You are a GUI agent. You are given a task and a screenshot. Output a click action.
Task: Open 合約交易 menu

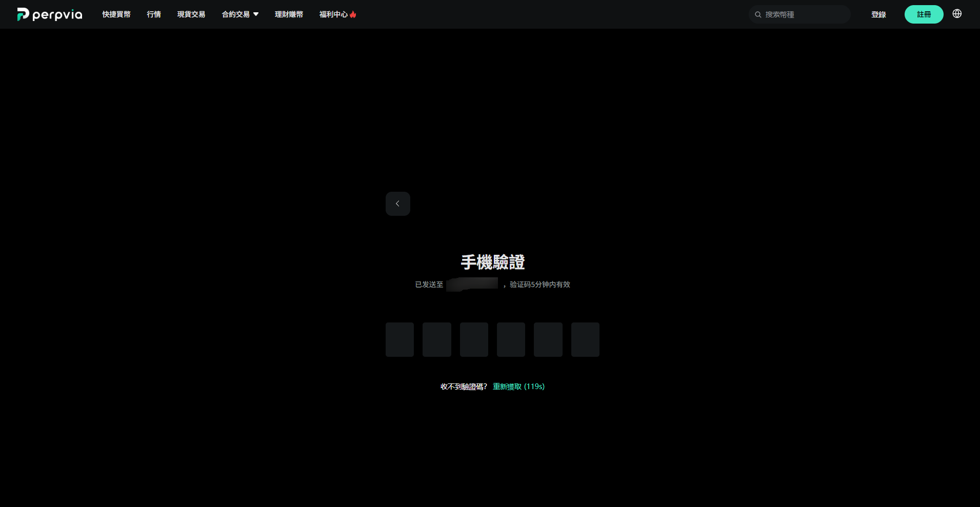point(236,14)
